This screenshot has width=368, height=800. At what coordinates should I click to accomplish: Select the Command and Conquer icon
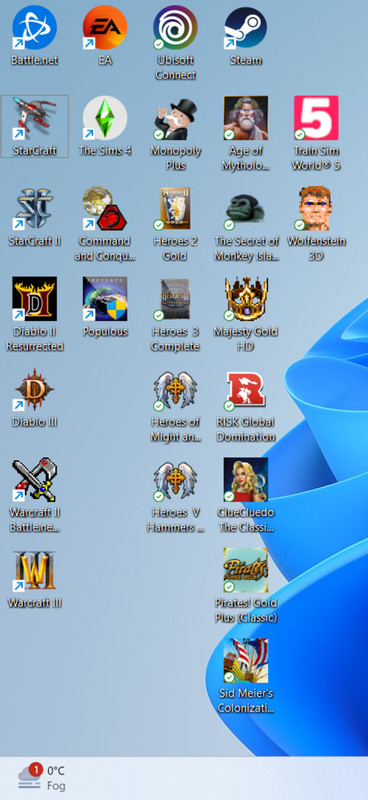coord(105,209)
